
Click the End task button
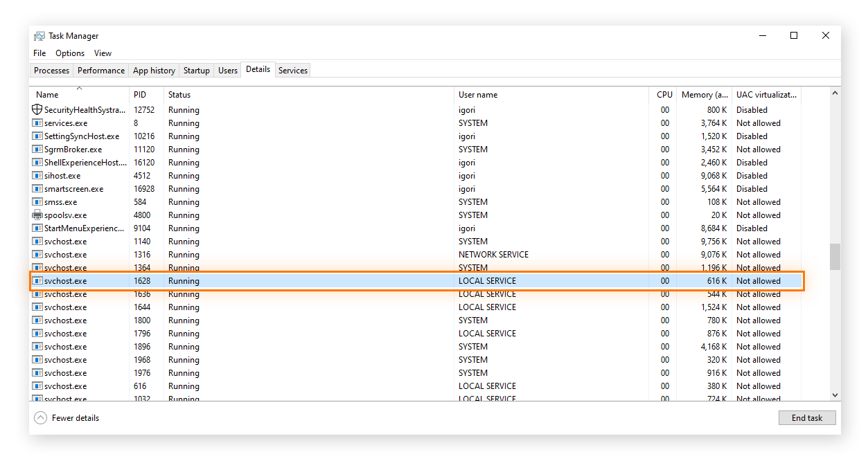coord(807,418)
